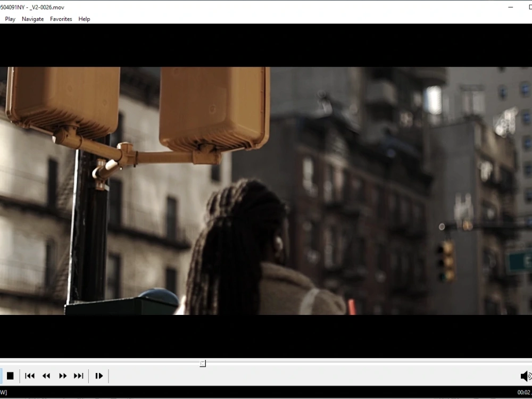Viewport: 532px width, 399px height.
Task: Step forward one frame
Action: click(99, 376)
